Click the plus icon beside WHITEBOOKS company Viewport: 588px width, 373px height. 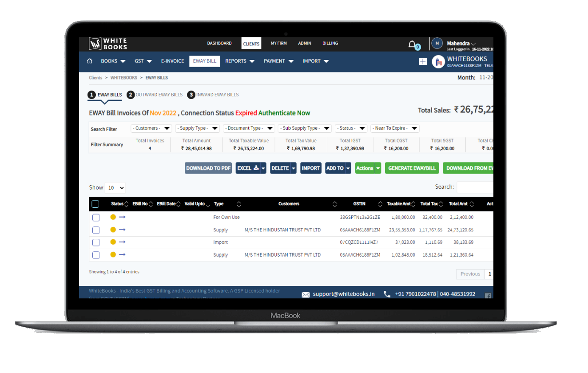pos(423,62)
